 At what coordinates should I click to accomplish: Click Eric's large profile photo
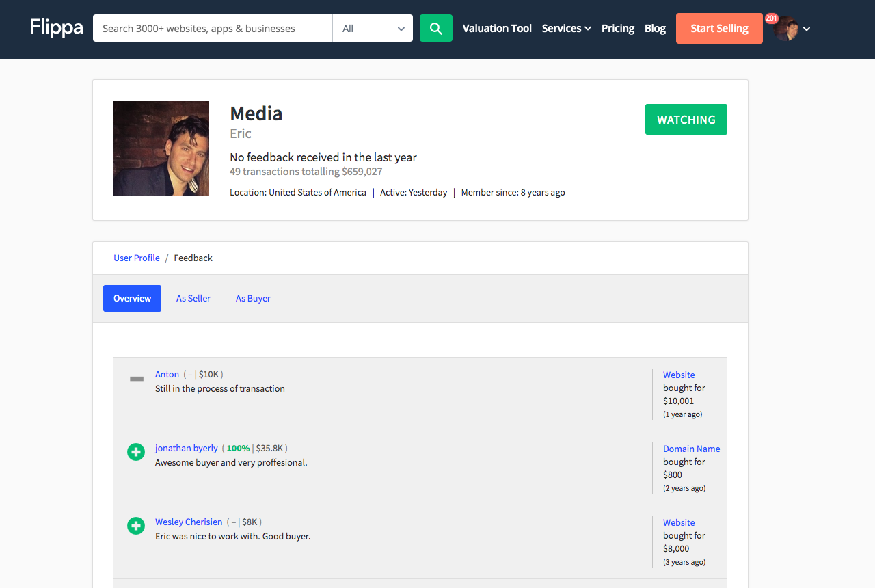click(x=161, y=148)
